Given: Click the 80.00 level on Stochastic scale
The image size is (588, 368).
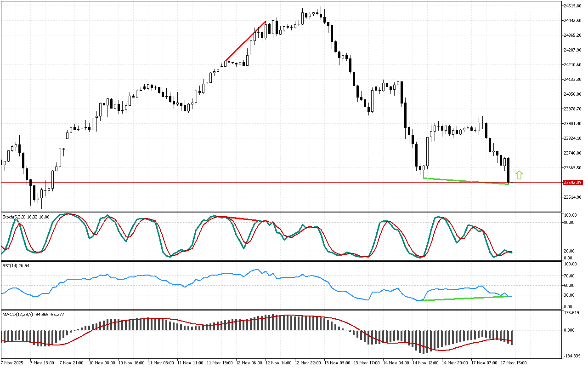Looking at the screenshot, I should 570,223.
